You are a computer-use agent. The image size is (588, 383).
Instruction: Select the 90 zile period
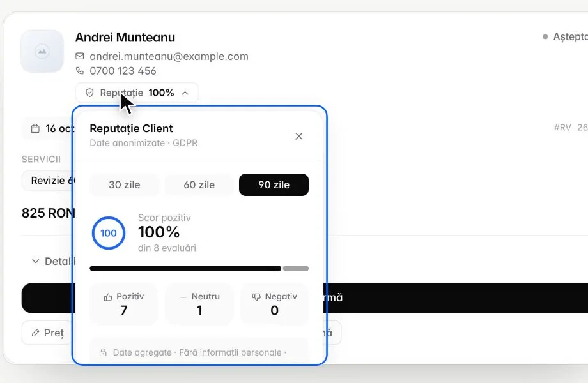click(x=274, y=184)
